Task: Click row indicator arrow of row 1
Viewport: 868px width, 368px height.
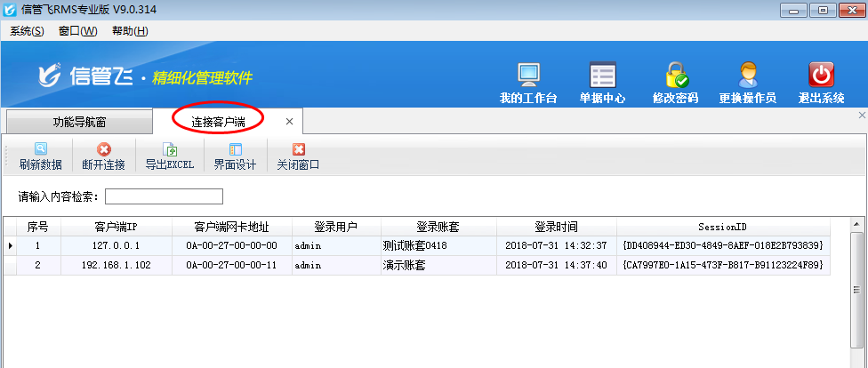Action: (x=10, y=245)
